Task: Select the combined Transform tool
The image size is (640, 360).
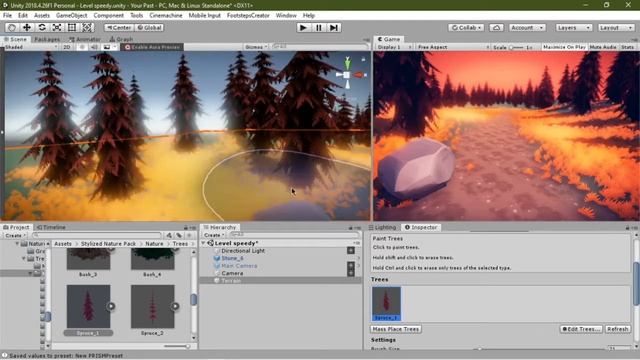Action: [87, 27]
